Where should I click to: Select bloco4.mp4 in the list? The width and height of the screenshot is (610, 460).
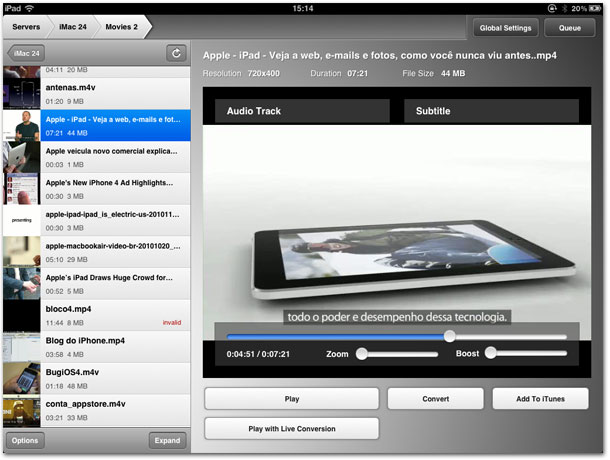(96, 315)
